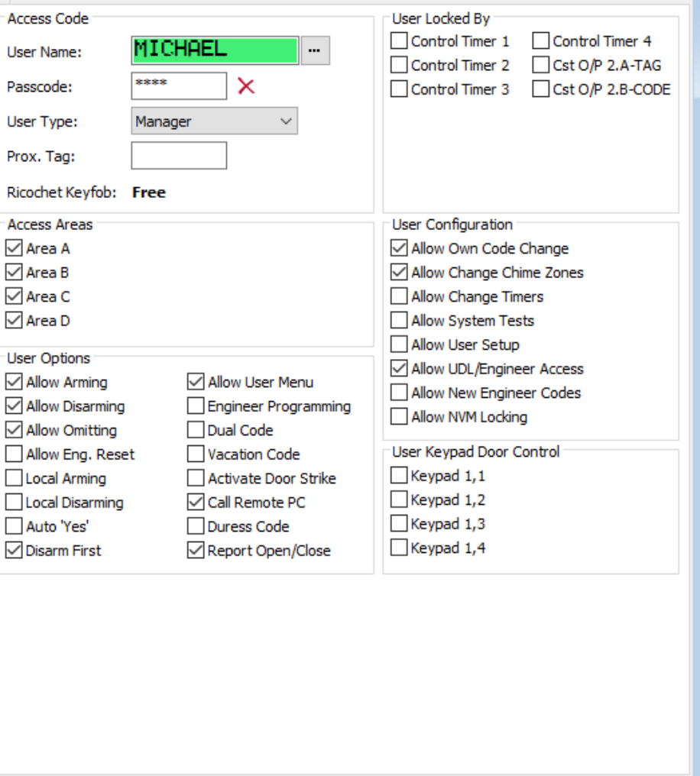Check the Duress Code option

(196, 526)
